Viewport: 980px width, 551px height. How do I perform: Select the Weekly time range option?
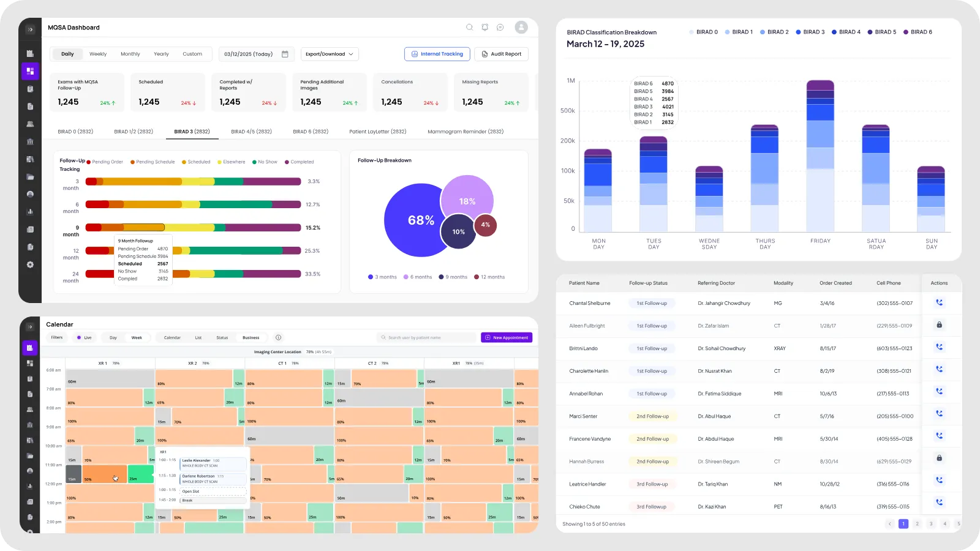point(98,54)
